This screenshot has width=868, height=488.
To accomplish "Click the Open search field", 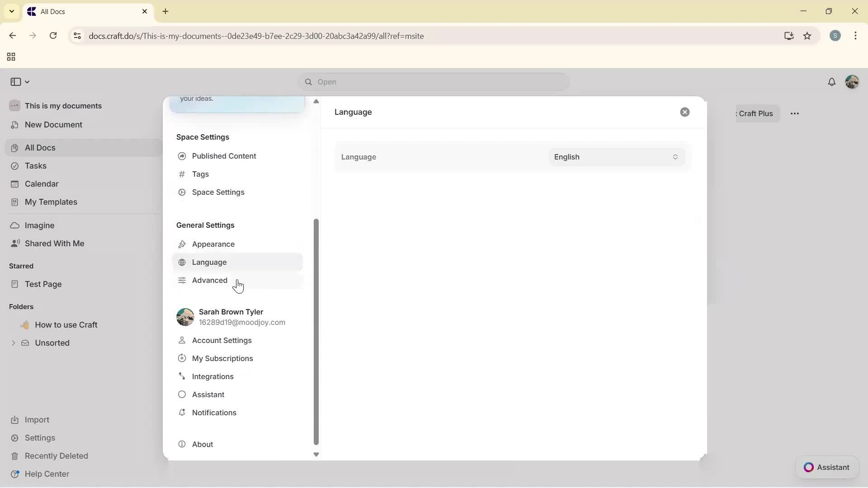I will 433,82.
